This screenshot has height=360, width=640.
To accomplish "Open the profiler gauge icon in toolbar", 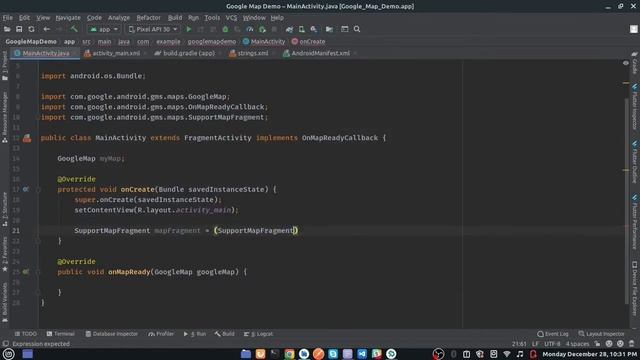I will [249, 29].
